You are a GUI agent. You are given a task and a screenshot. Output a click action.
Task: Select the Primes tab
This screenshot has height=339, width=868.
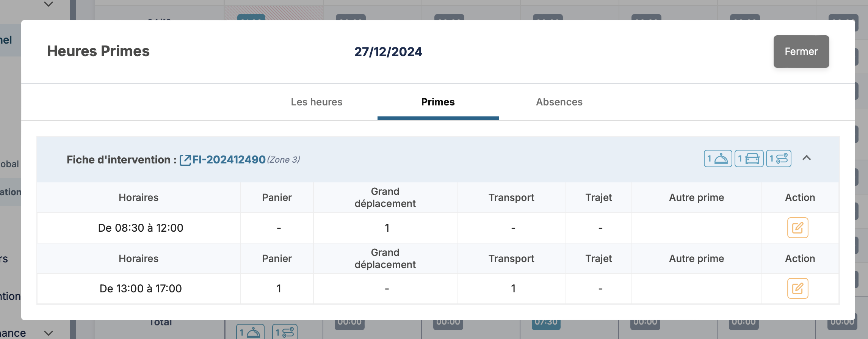(438, 102)
